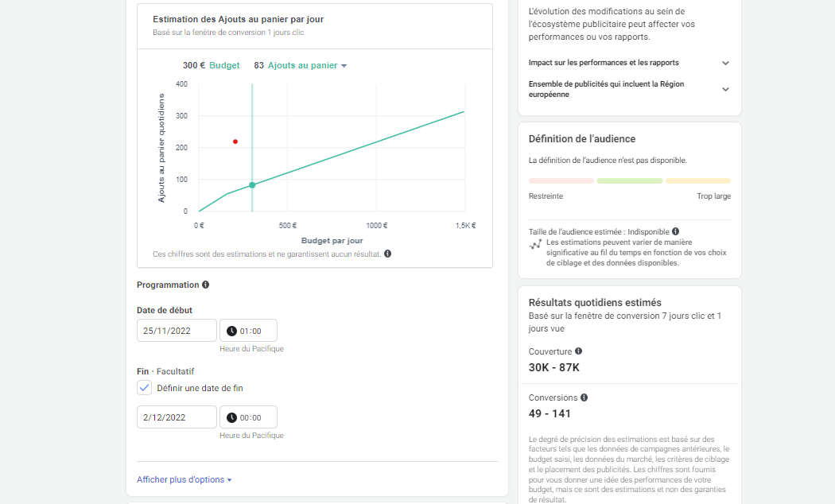
Task: Click info icon next to Conversions
Action: [x=584, y=397]
